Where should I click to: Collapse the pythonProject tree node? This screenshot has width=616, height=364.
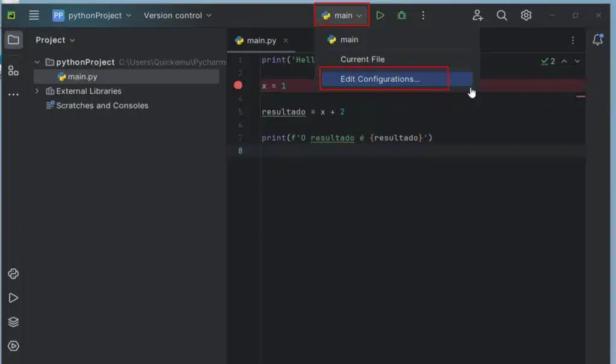(x=37, y=62)
